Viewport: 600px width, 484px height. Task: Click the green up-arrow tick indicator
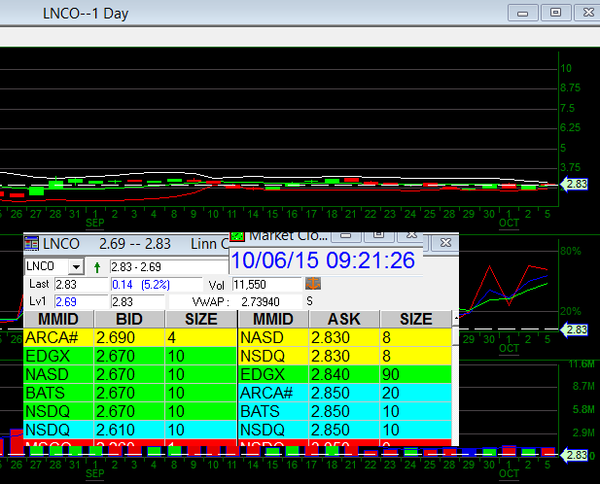[x=97, y=267]
